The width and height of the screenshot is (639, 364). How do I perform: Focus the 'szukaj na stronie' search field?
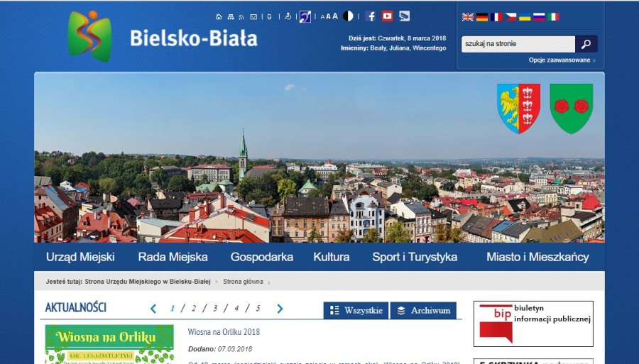click(518, 44)
